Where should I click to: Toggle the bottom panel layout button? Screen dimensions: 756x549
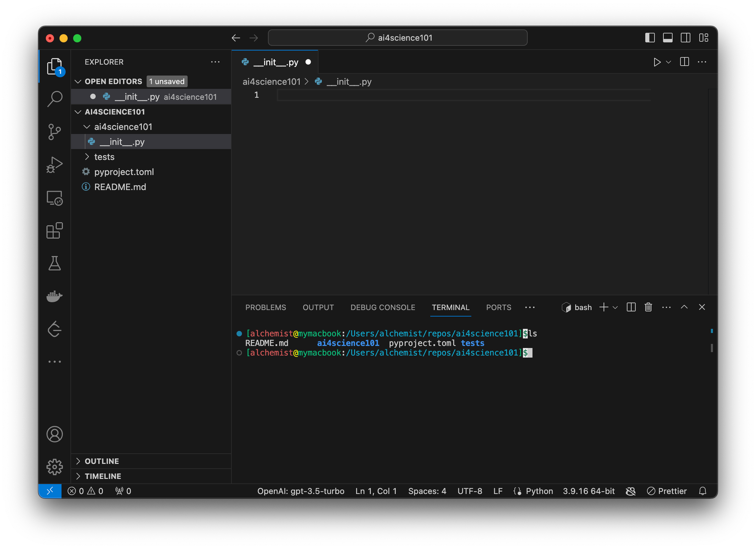point(668,38)
